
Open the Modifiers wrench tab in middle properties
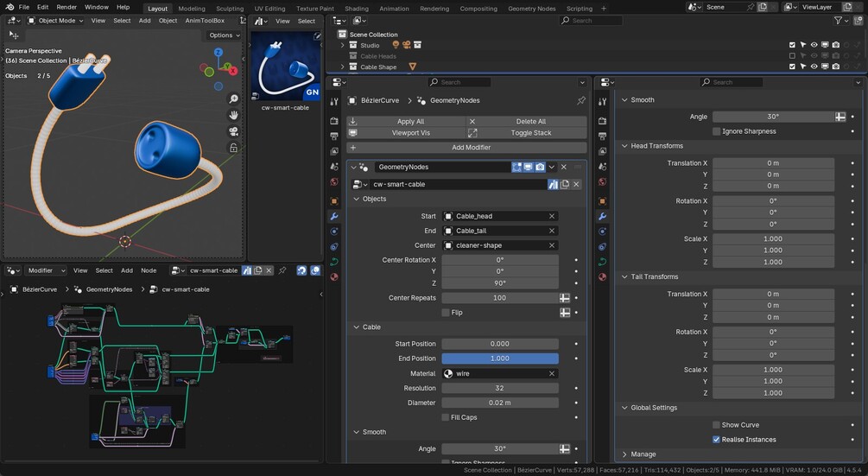click(x=334, y=216)
